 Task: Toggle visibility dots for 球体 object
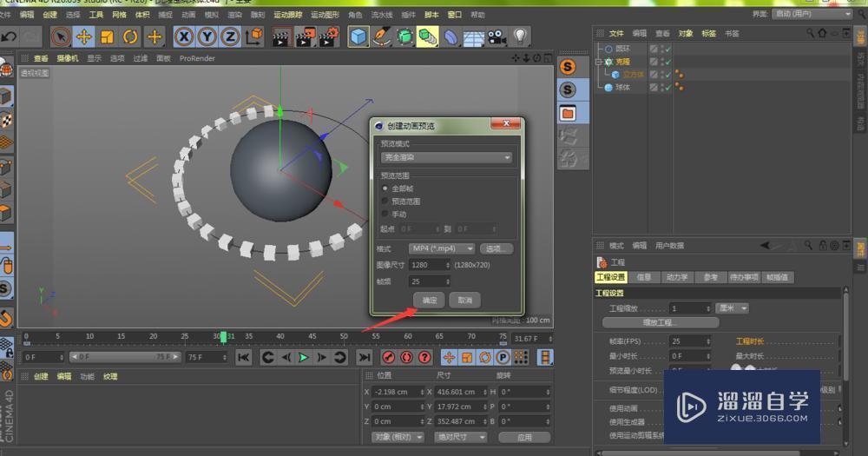(662, 88)
